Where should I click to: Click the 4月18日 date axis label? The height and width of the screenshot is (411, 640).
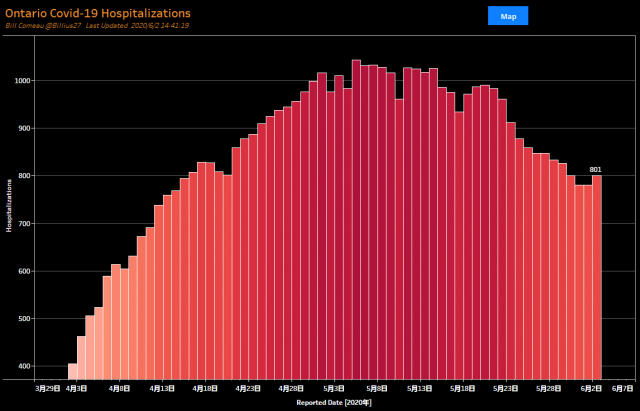(204, 389)
